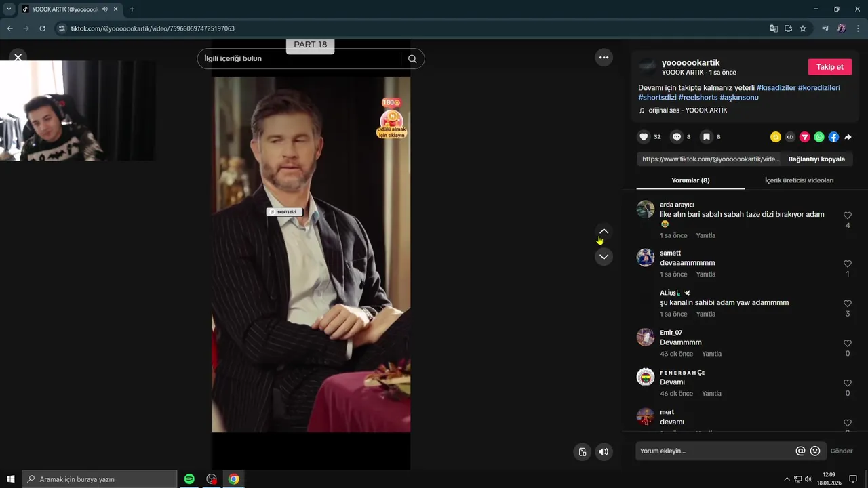Open yooooookartik profile name
The image size is (868, 488).
[690, 62]
